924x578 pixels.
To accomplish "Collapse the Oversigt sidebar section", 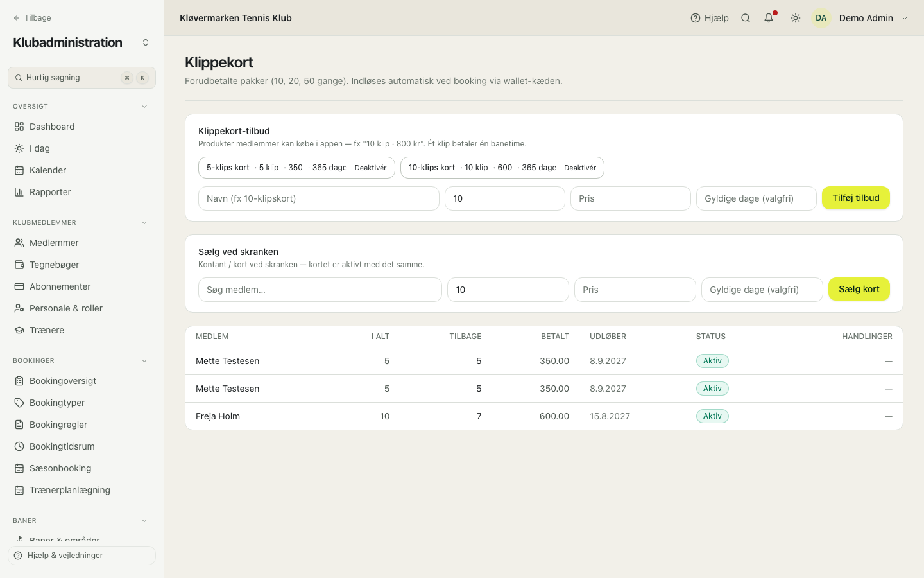I will point(144,107).
